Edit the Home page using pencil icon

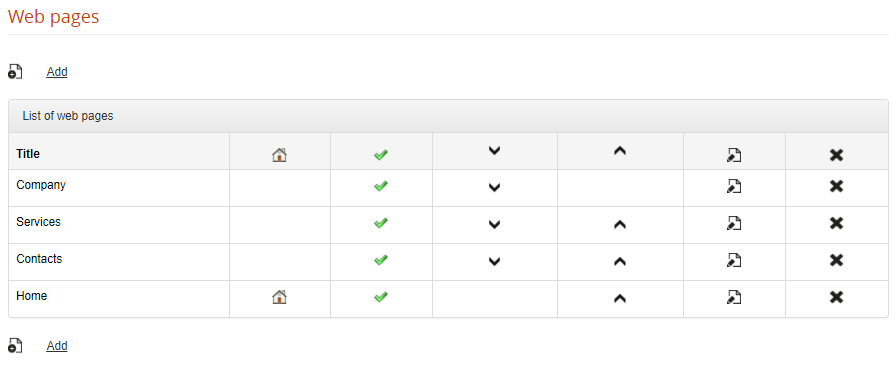pos(734,297)
